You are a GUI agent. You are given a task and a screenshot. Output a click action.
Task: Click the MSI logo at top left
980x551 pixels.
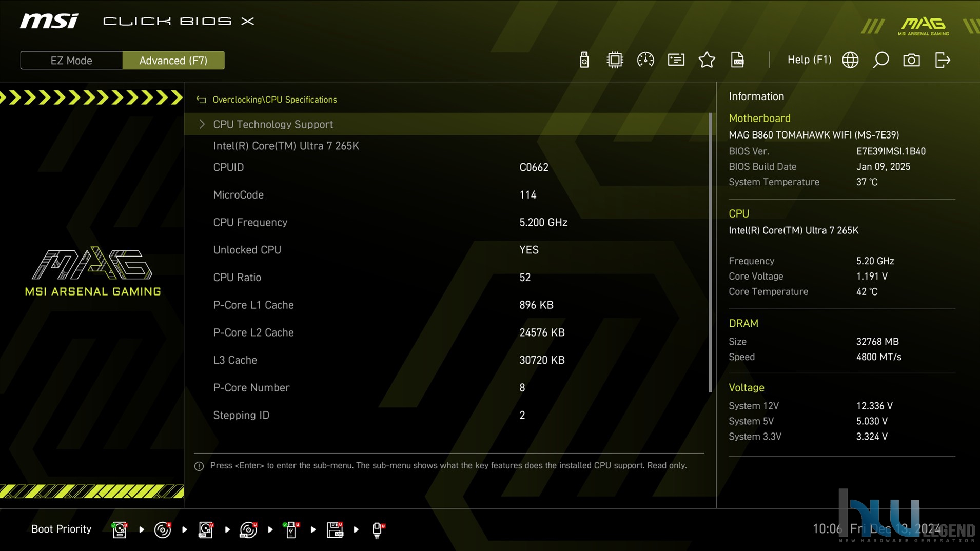49,21
